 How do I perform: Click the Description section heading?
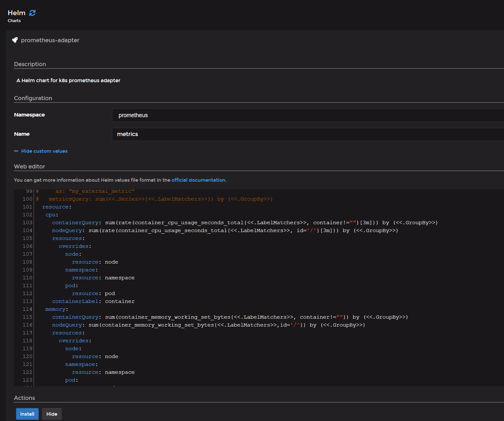pos(30,64)
